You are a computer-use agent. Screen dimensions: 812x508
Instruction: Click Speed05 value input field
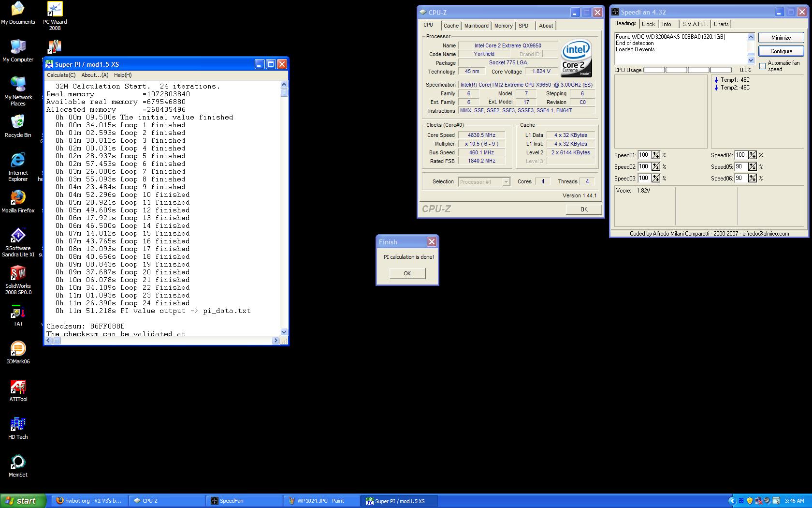(x=740, y=166)
